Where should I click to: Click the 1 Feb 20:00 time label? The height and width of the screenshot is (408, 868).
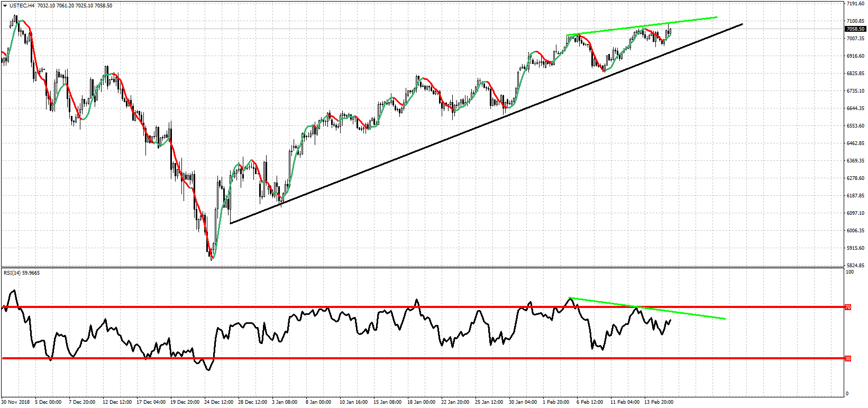point(556,402)
